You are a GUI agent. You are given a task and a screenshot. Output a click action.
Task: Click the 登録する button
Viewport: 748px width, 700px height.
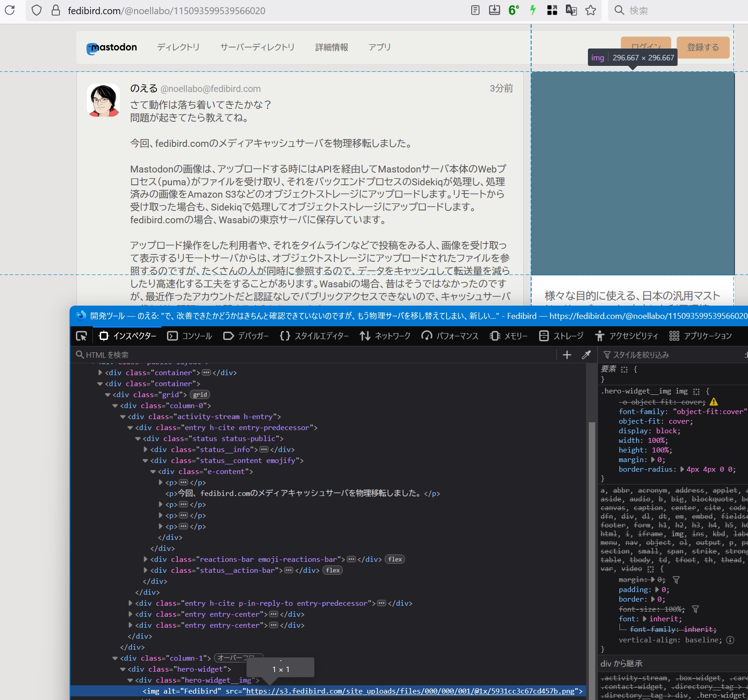click(703, 48)
